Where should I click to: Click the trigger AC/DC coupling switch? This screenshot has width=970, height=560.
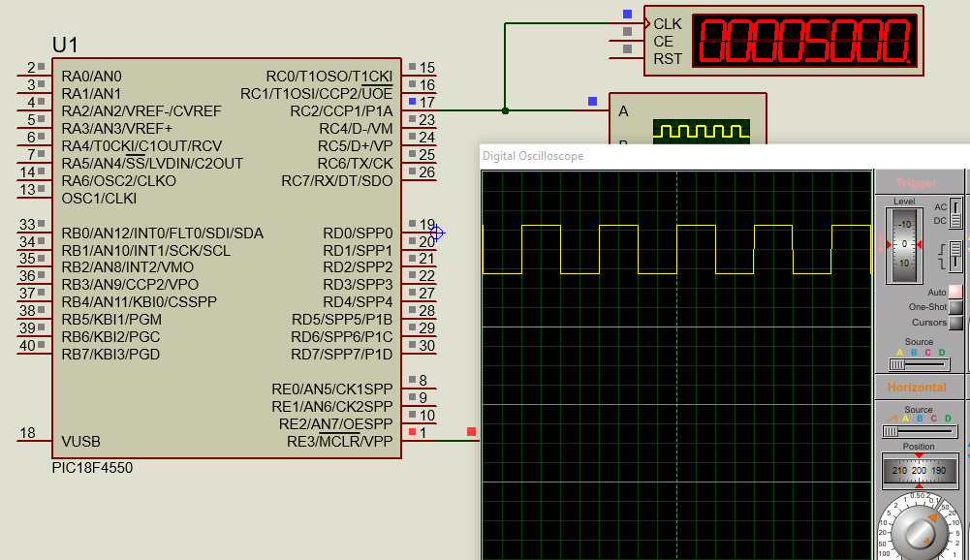point(955,213)
